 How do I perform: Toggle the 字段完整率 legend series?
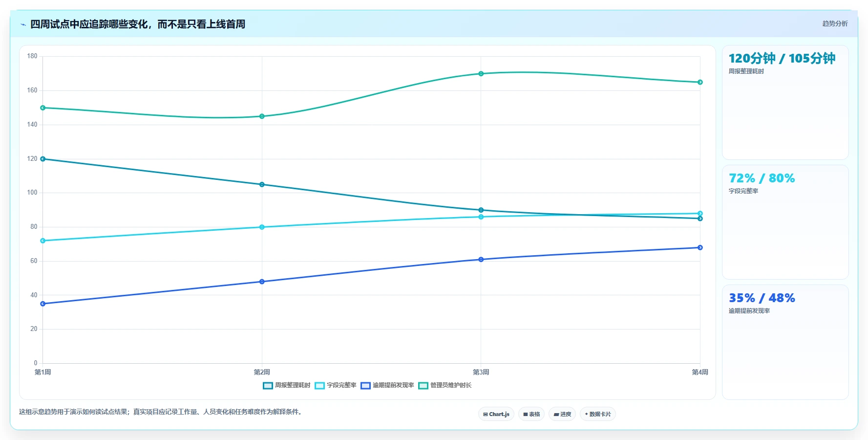point(336,385)
